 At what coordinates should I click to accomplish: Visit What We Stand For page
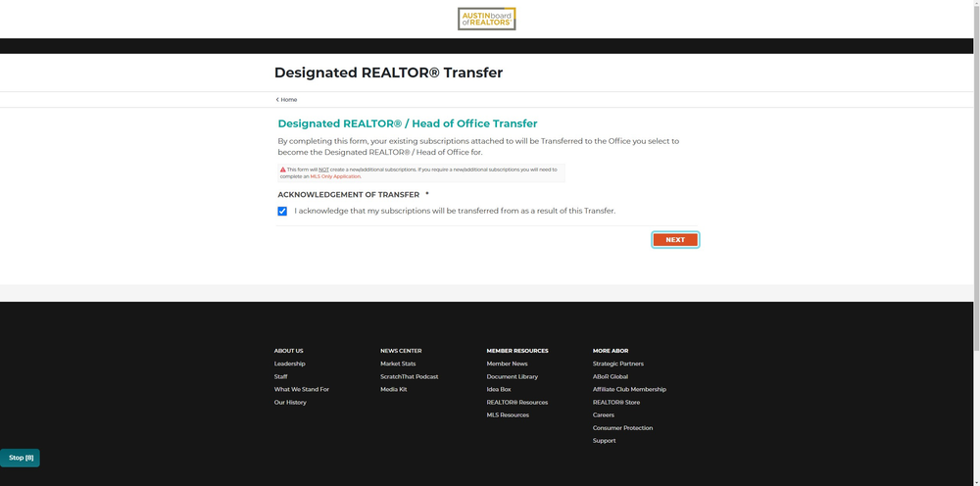301,389
